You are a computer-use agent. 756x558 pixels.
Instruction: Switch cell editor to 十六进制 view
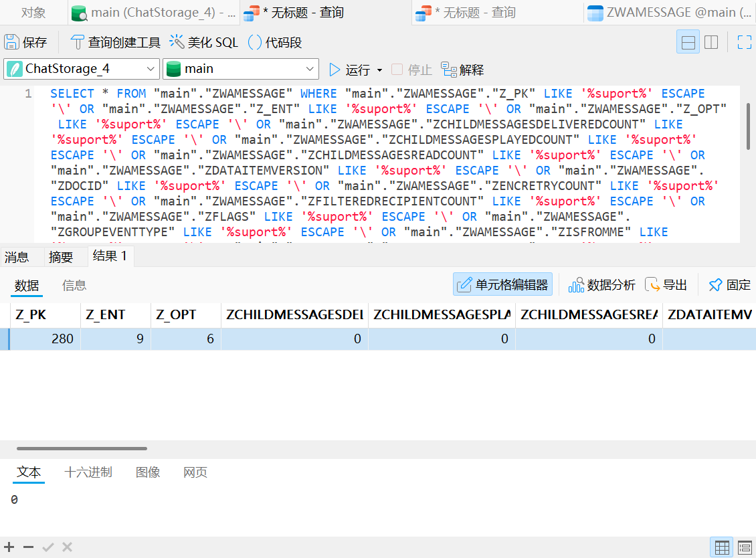point(88,472)
